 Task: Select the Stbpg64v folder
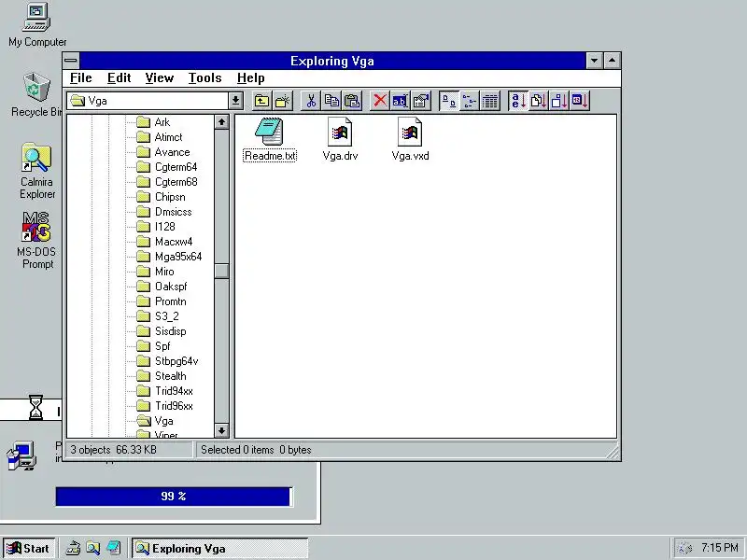click(168, 361)
